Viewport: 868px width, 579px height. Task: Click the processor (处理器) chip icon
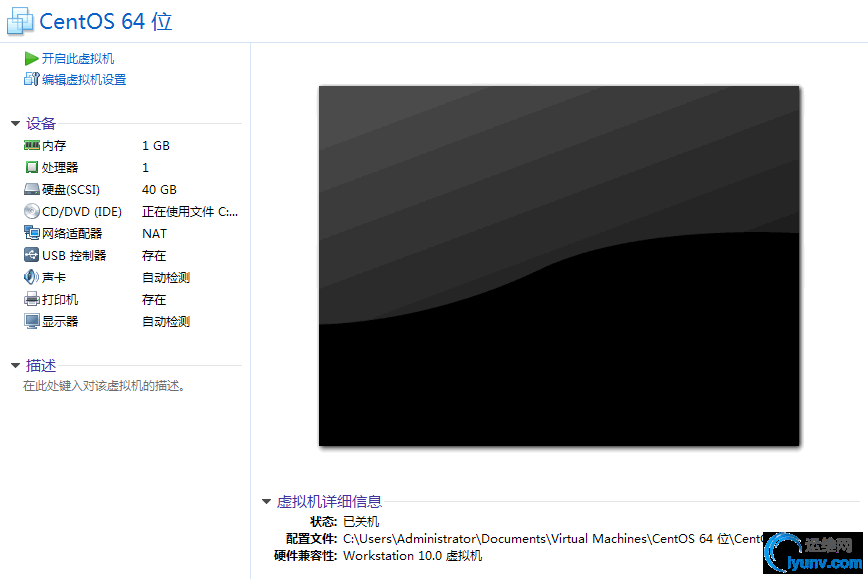click(32, 167)
